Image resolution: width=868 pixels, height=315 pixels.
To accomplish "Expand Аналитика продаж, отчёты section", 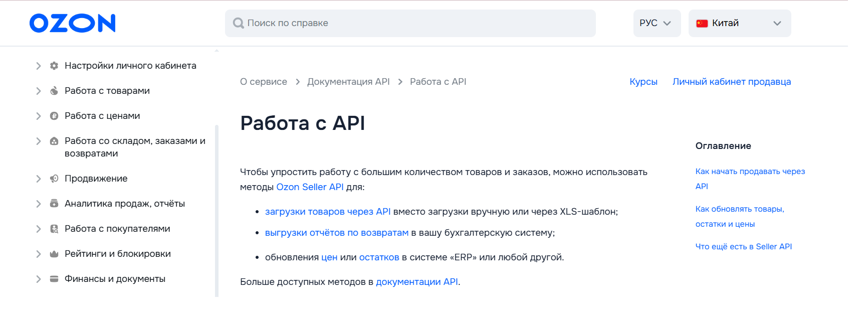I will click(39, 204).
